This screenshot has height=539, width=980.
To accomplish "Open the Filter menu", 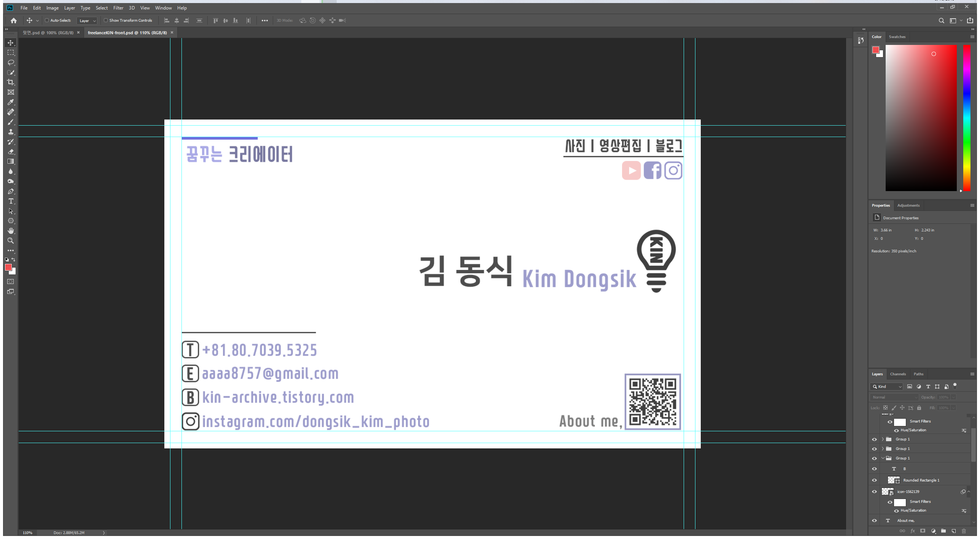I will tap(118, 8).
